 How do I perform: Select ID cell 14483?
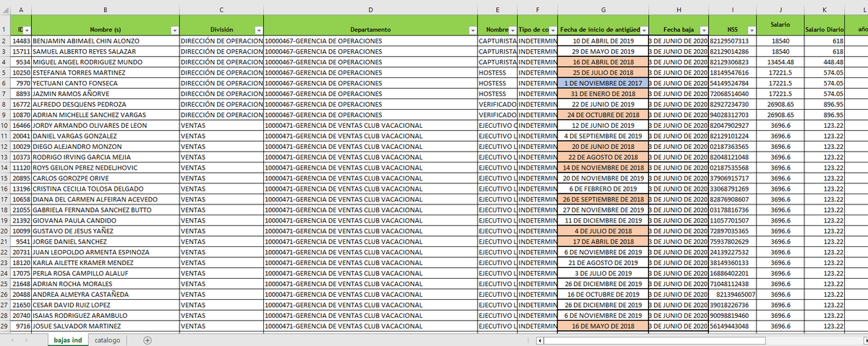coord(22,41)
